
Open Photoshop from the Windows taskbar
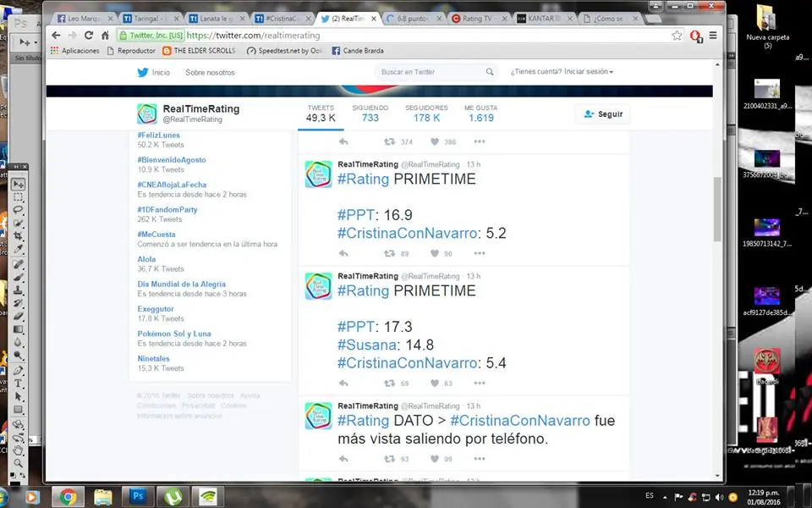click(138, 497)
